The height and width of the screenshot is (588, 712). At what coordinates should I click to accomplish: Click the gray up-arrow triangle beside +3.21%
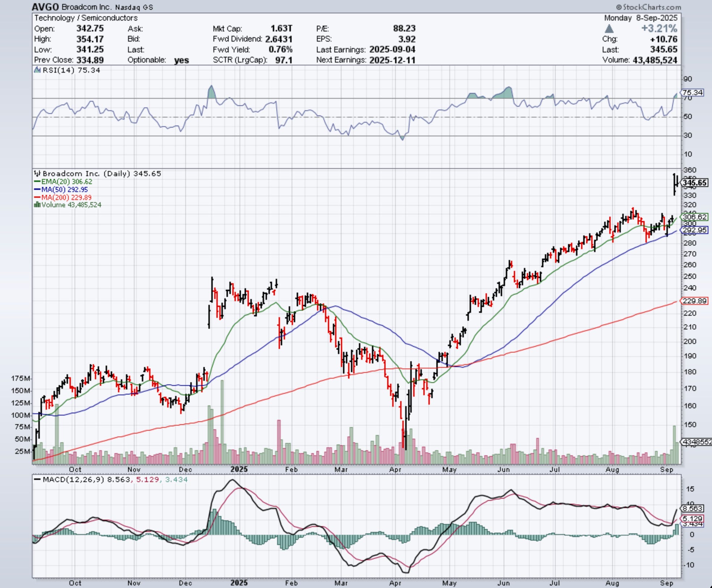coord(609,29)
